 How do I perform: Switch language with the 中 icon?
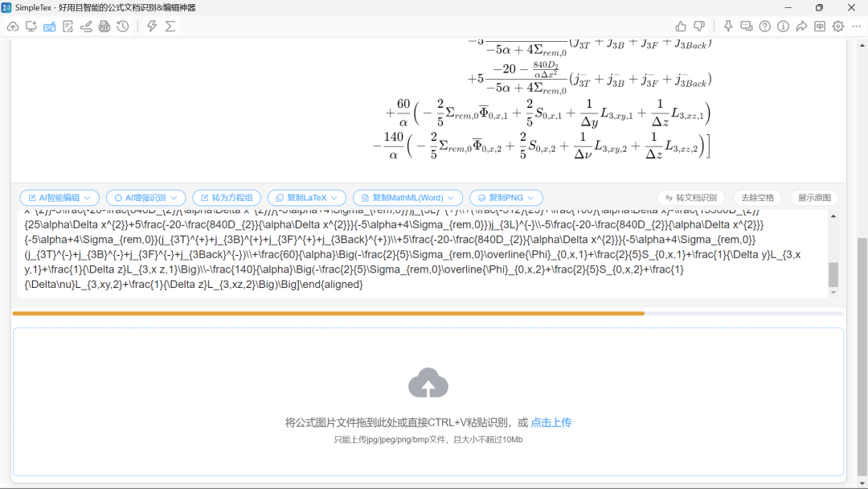[x=820, y=27]
